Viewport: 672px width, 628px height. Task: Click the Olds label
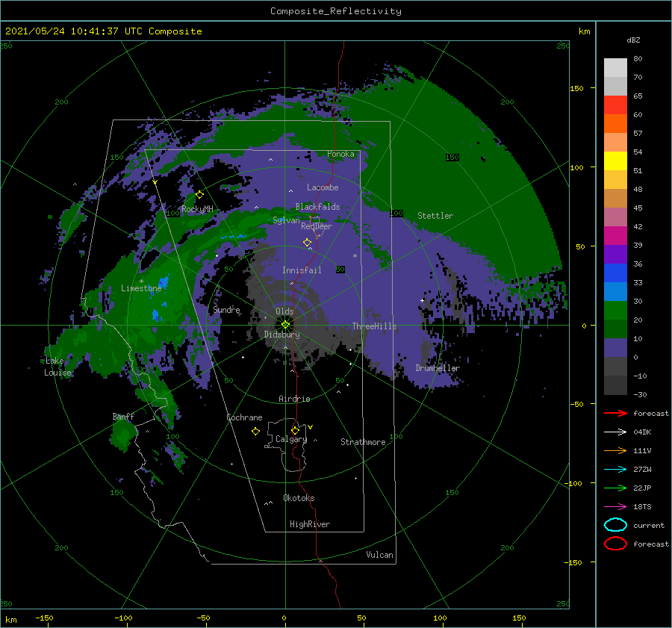point(284,311)
